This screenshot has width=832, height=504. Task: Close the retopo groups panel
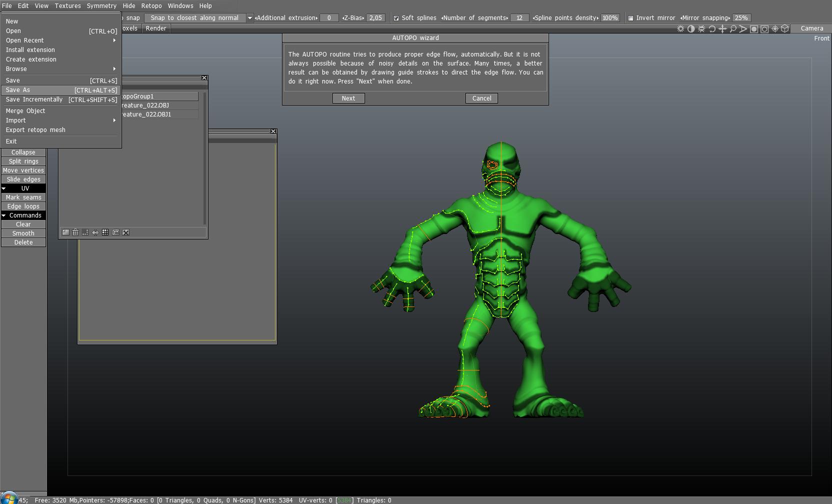coord(204,78)
